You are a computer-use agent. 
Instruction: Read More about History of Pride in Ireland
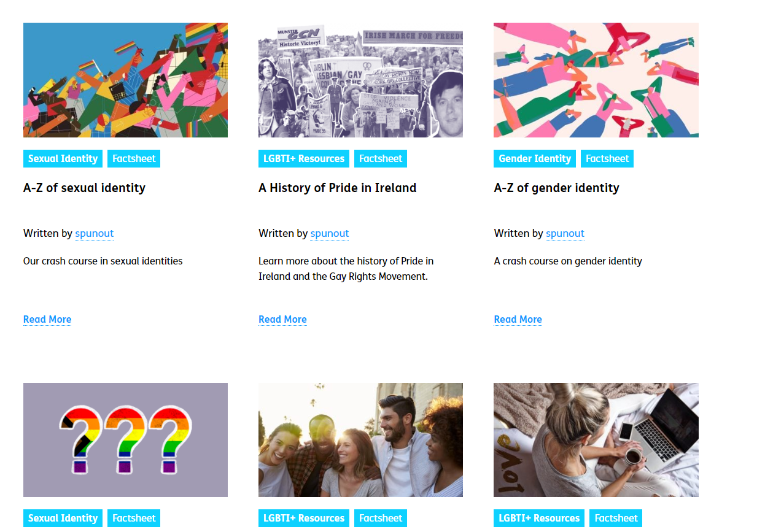click(x=282, y=319)
